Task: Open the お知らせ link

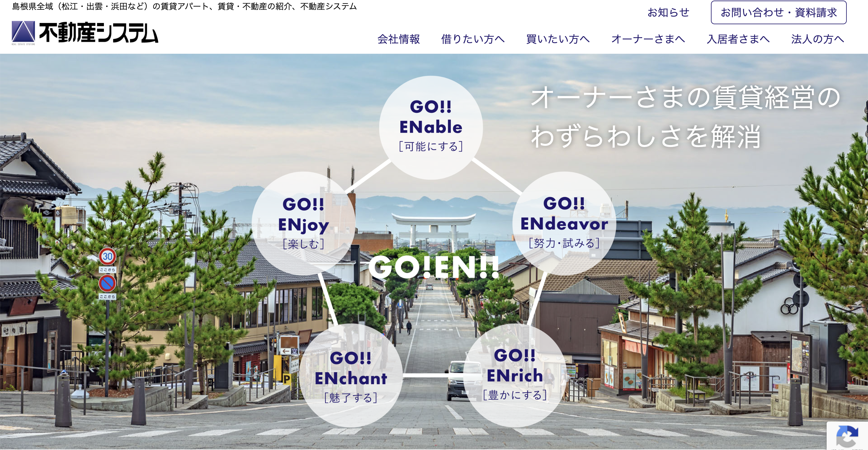Action: tap(668, 12)
